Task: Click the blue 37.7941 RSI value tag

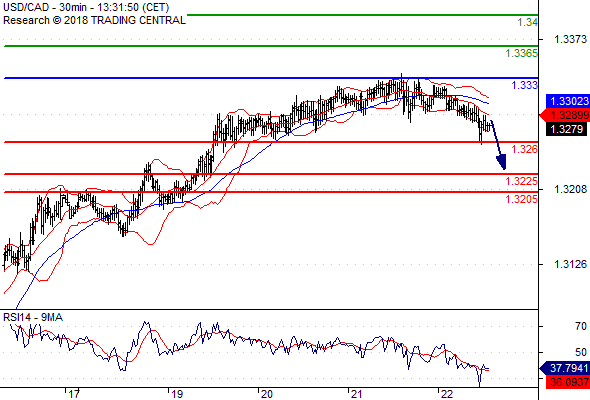Action: tap(564, 368)
